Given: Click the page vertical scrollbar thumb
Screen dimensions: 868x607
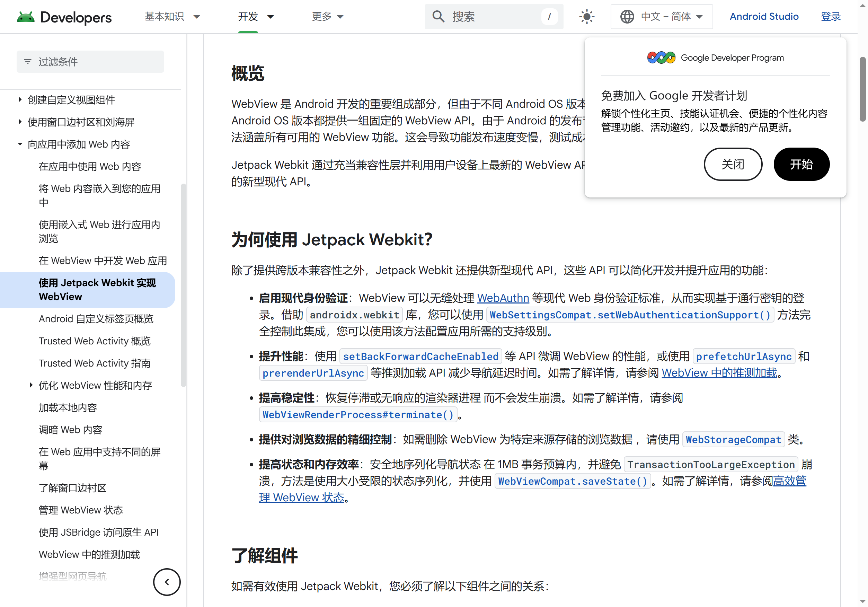Looking at the screenshot, I should point(862,89).
